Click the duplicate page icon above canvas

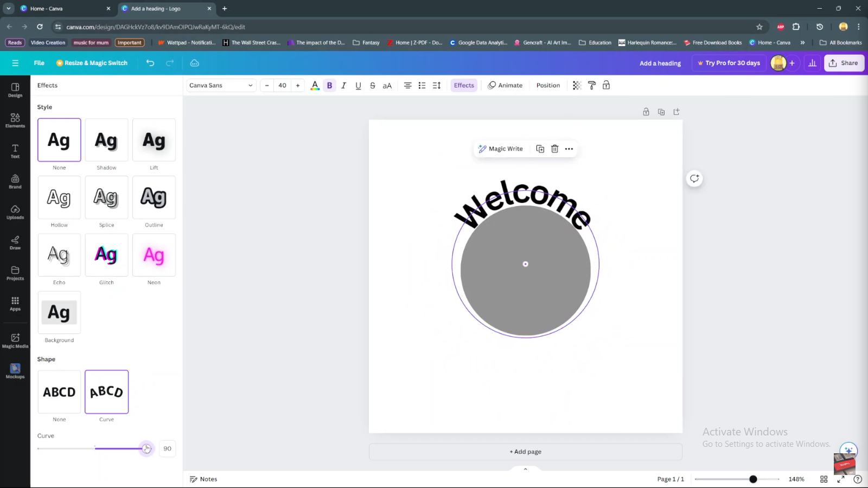pyautogui.click(x=661, y=112)
